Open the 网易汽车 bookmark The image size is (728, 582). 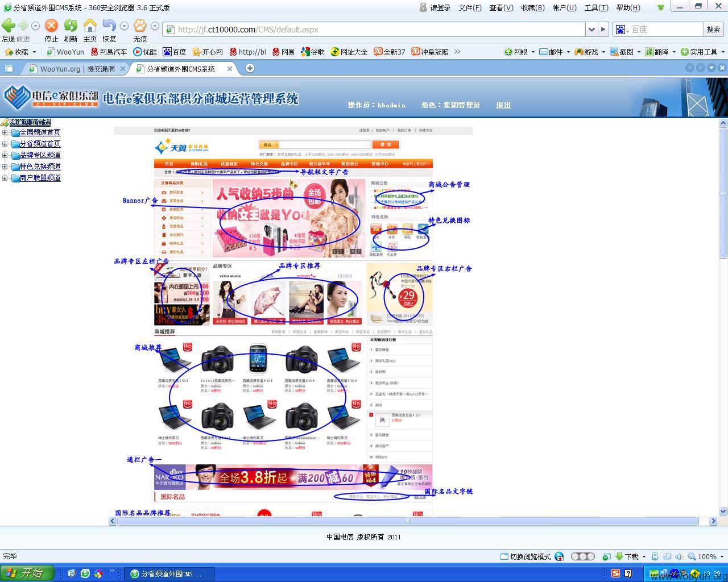(x=109, y=52)
